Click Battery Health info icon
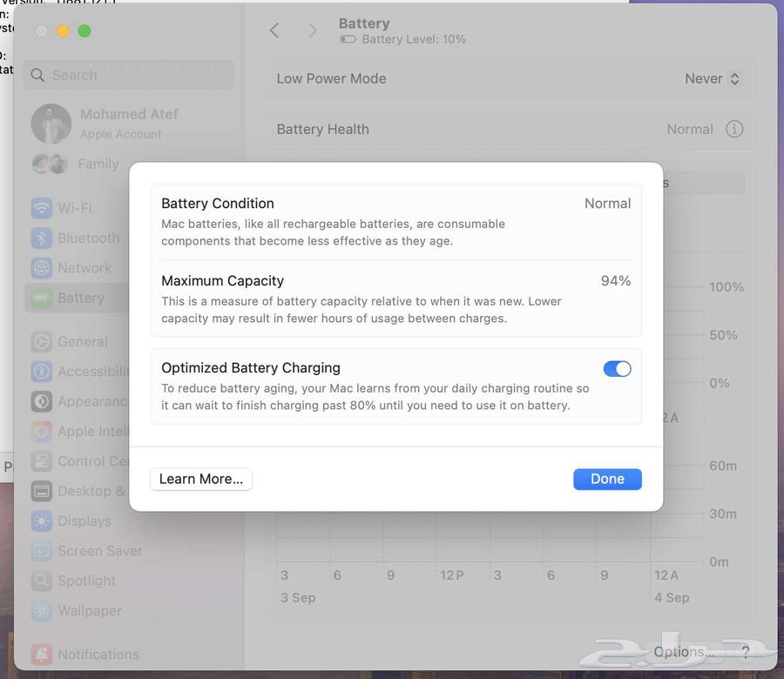This screenshot has width=784, height=679. coord(734,129)
